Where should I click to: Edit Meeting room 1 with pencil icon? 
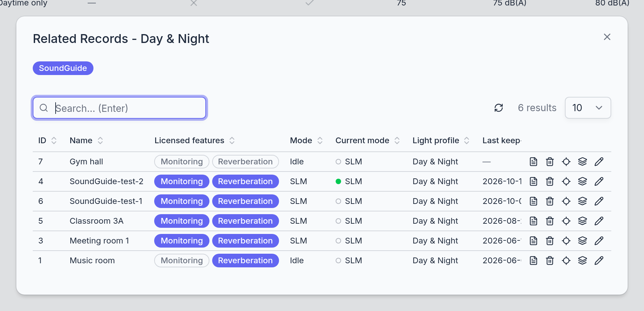(x=599, y=241)
